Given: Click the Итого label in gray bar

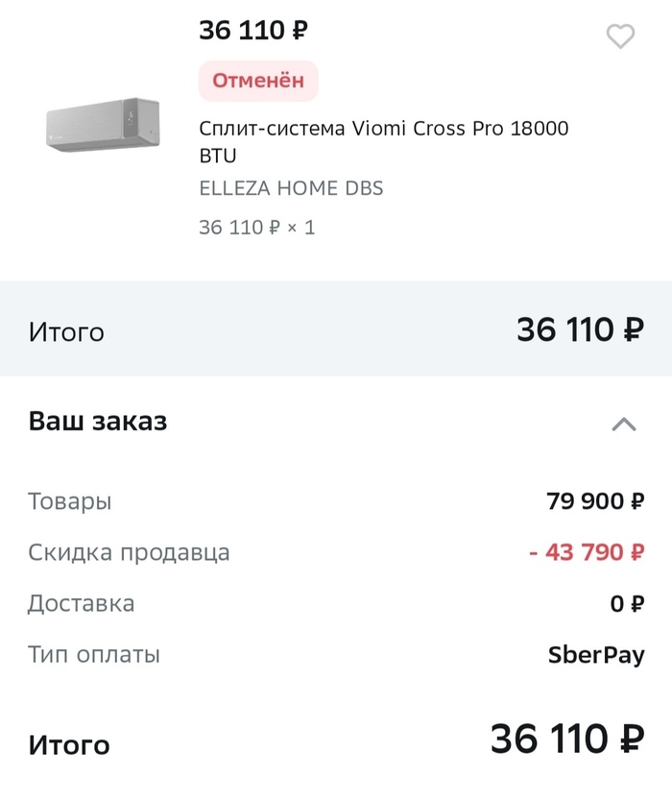Looking at the screenshot, I should pos(66,332).
